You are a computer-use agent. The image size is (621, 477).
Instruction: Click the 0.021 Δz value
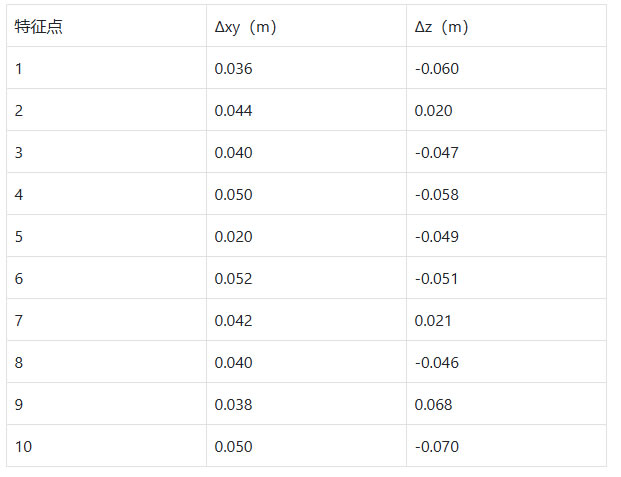coord(434,321)
